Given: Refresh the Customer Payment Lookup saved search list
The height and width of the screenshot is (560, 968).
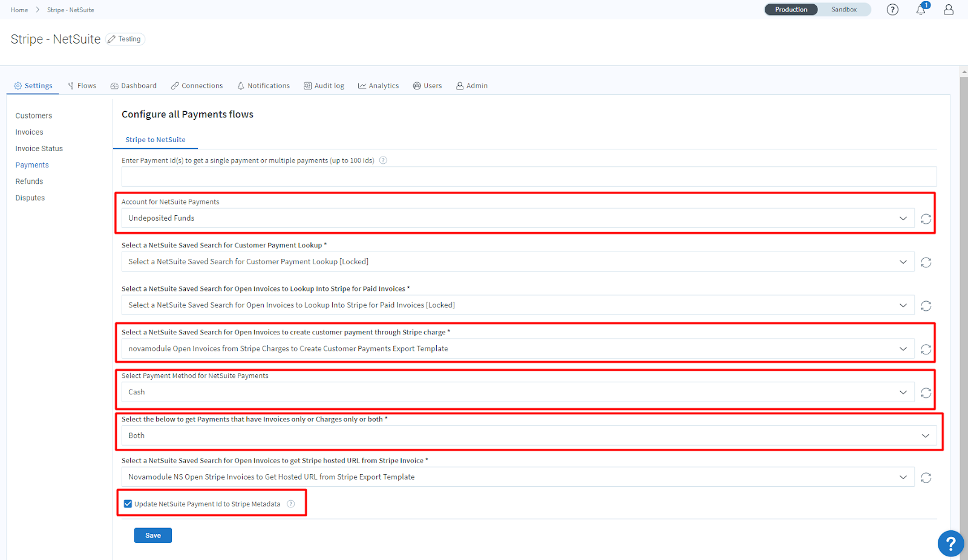Looking at the screenshot, I should pyautogui.click(x=926, y=262).
